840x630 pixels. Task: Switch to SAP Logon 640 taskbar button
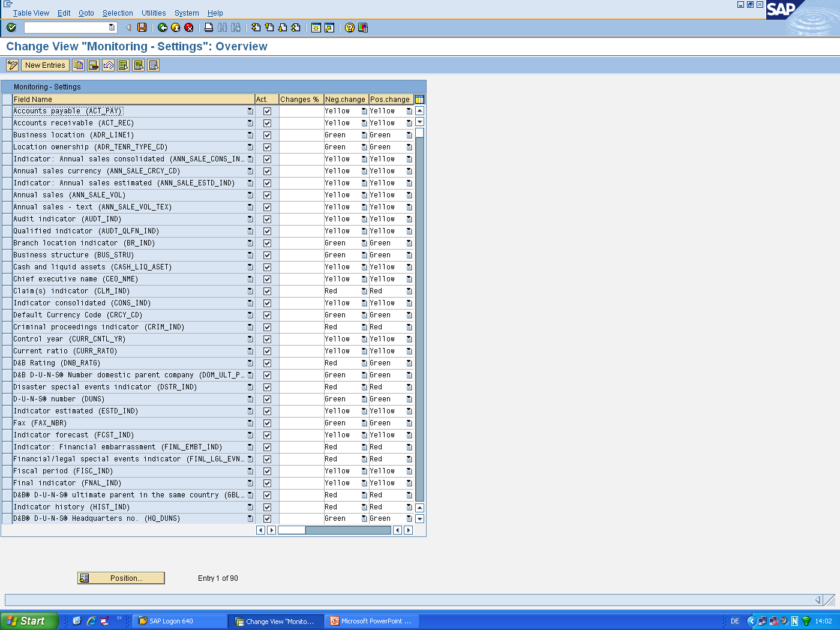[x=179, y=621]
